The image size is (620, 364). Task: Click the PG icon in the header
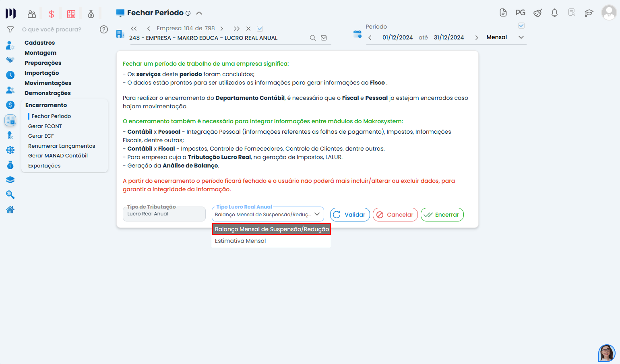[x=521, y=12]
